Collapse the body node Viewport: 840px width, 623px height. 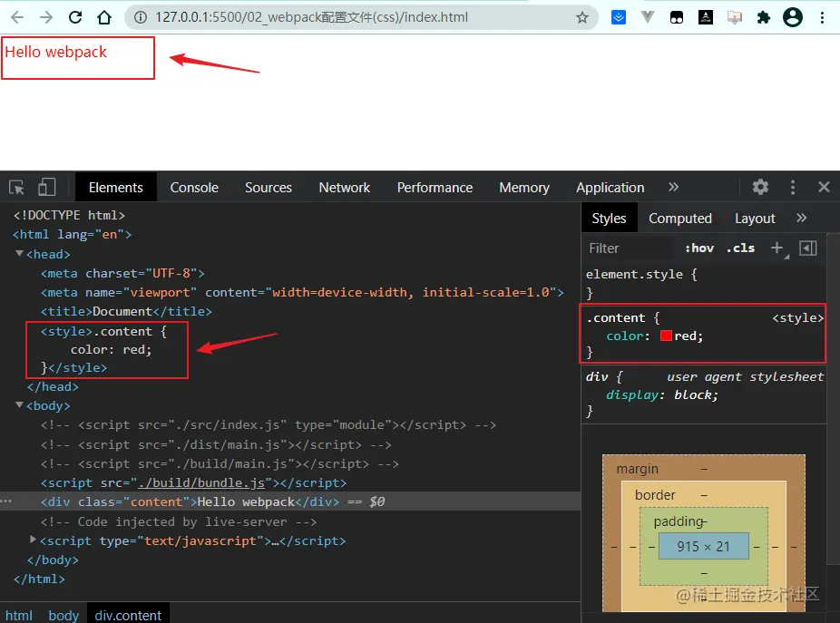(x=19, y=405)
